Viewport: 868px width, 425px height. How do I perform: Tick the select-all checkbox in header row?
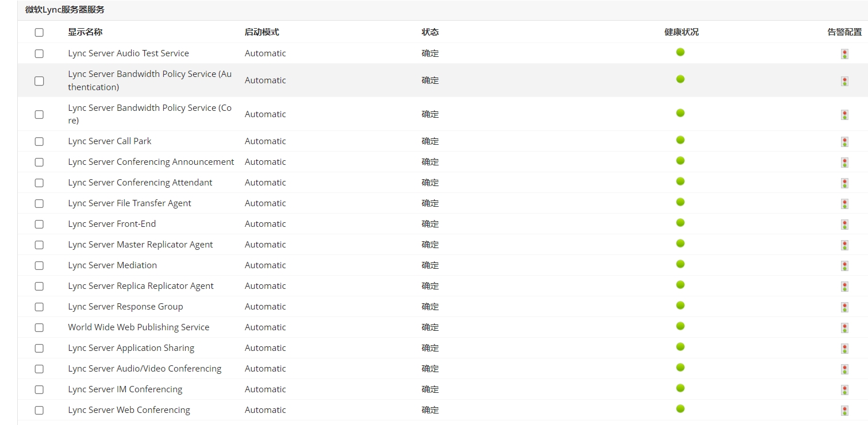tap(39, 32)
